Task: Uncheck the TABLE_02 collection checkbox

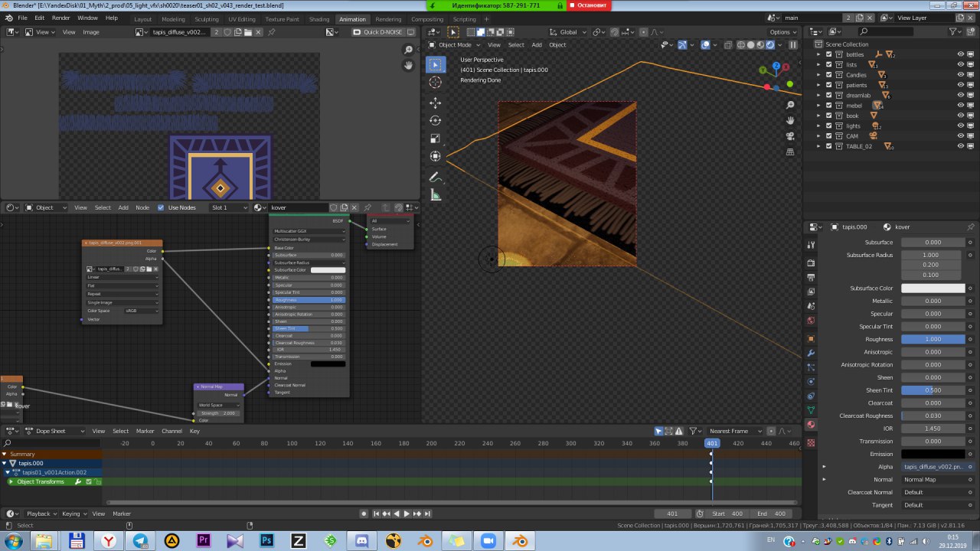Action: pos(828,146)
